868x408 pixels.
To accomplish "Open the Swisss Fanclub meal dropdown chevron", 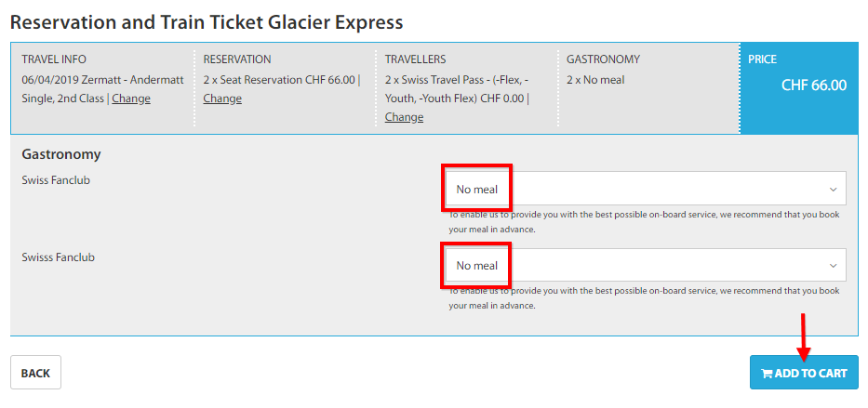I will tap(834, 266).
